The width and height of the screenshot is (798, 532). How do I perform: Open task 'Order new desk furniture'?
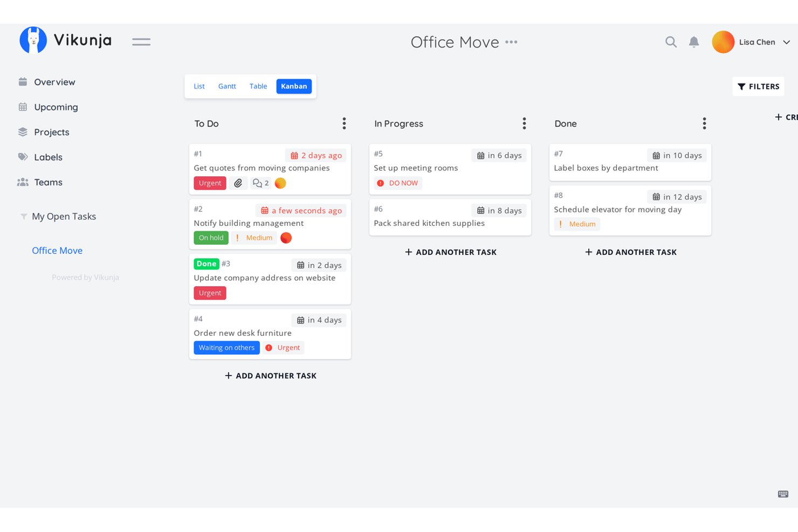click(243, 333)
